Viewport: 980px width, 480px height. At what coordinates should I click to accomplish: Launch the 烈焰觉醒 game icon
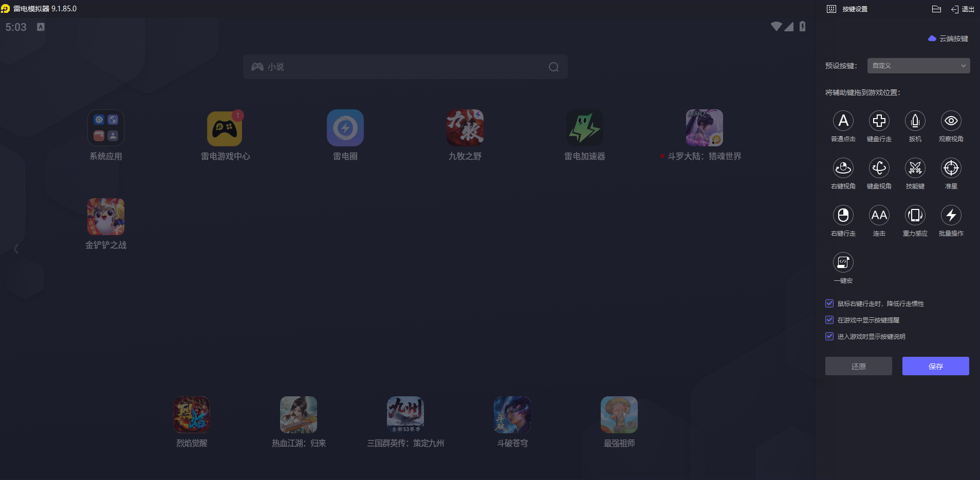[192, 415]
